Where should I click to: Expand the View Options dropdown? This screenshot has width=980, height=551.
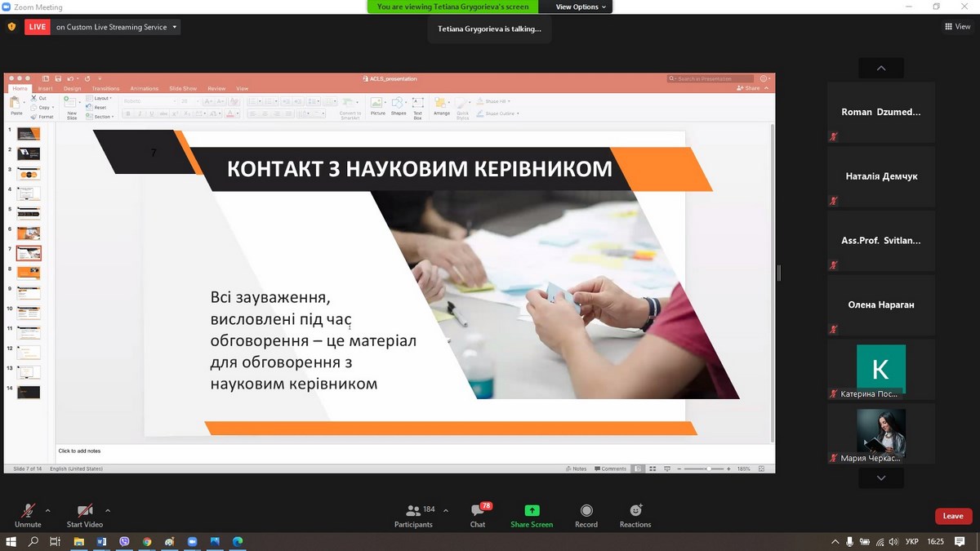(x=581, y=7)
